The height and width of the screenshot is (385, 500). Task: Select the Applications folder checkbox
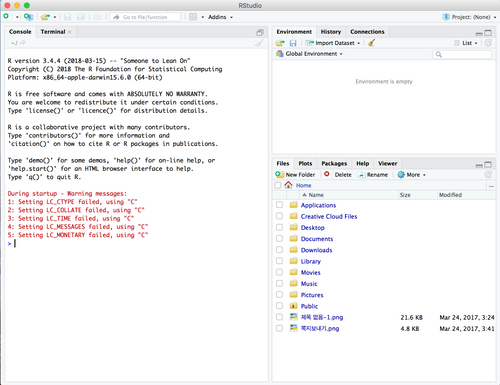click(x=279, y=205)
